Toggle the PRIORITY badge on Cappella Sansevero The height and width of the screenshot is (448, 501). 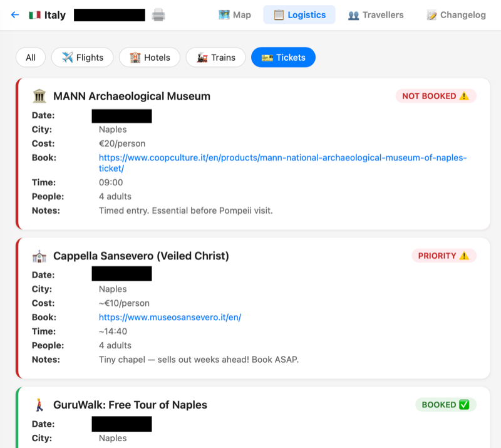[x=444, y=256]
